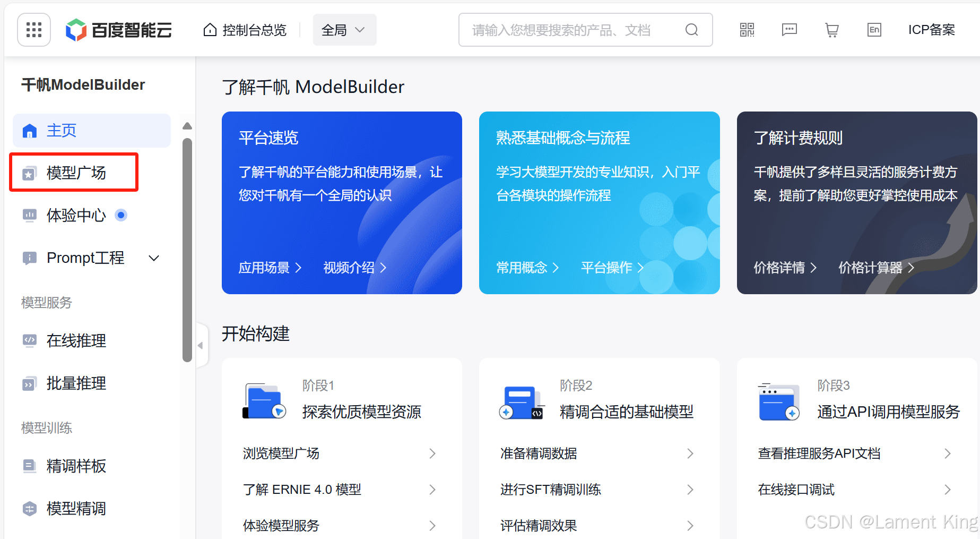Screen dimensions: 980x539
Task: Switch language with the En icon
Action: pyautogui.click(x=874, y=30)
